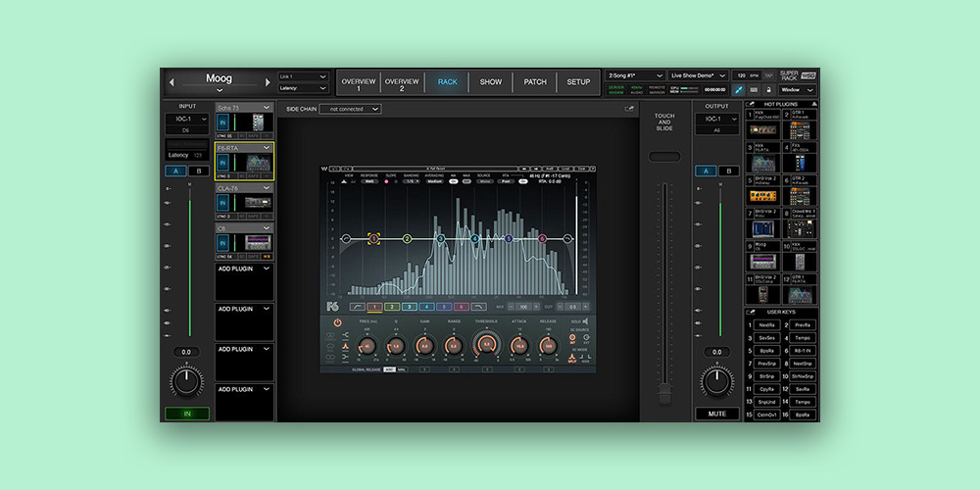Toggle the output MUTE button
980x490 pixels.
pos(717,414)
